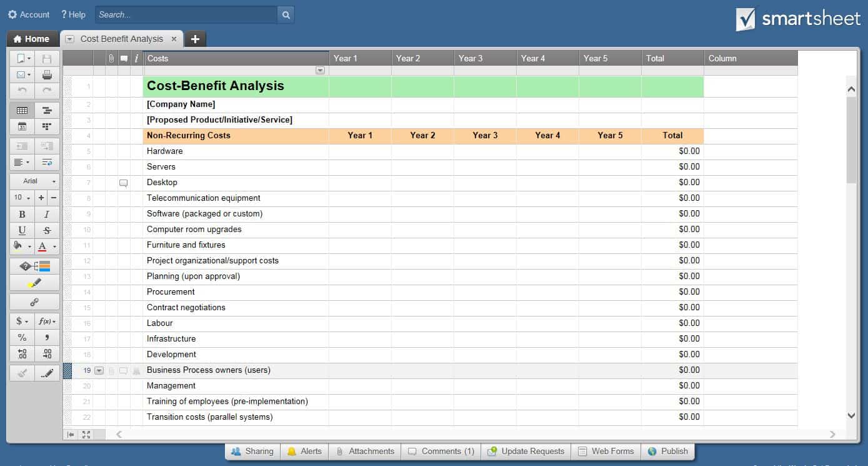Apply percent format to cells
This screenshot has height=466, width=868.
coord(22,338)
